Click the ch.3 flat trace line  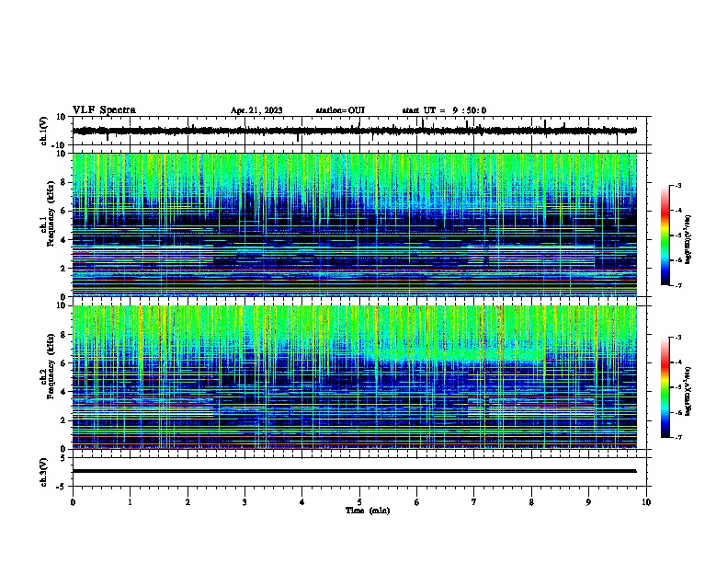pyautogui.click(x=354, y=471)
